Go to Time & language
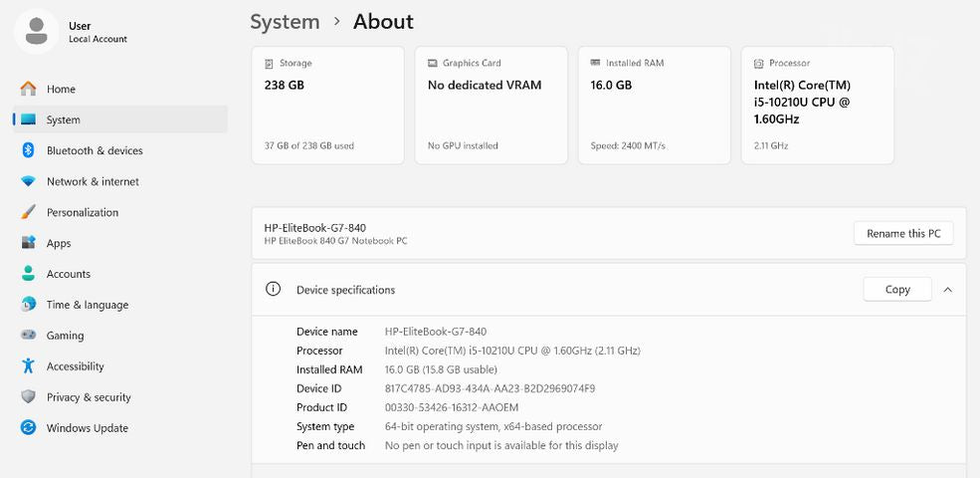 pos(120,305)
